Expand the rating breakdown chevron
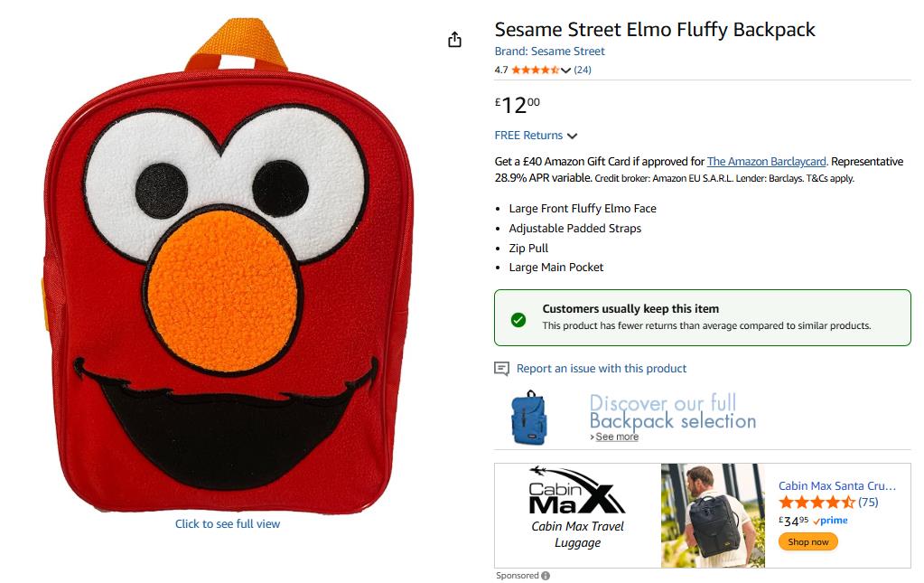The height and width of the screenshot is (583, 924). [x=566, y=71]
